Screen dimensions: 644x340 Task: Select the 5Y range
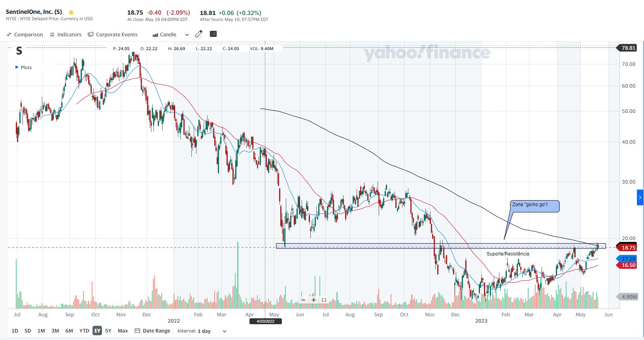[x=108, y=331]
